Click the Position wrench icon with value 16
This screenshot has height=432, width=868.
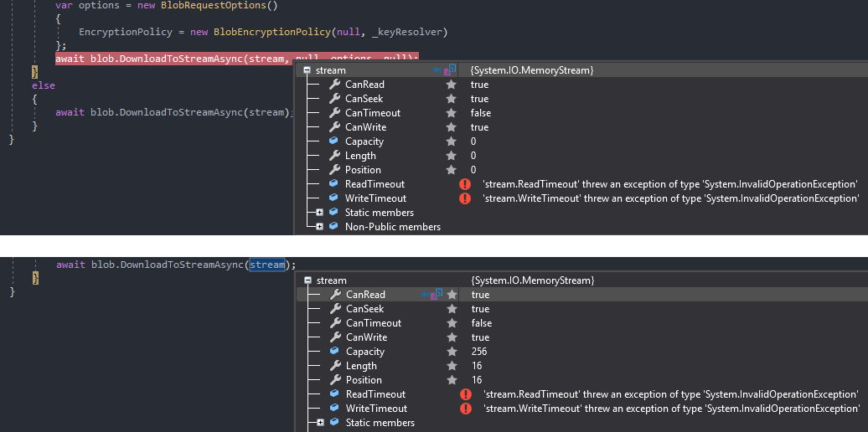(335, 380)
